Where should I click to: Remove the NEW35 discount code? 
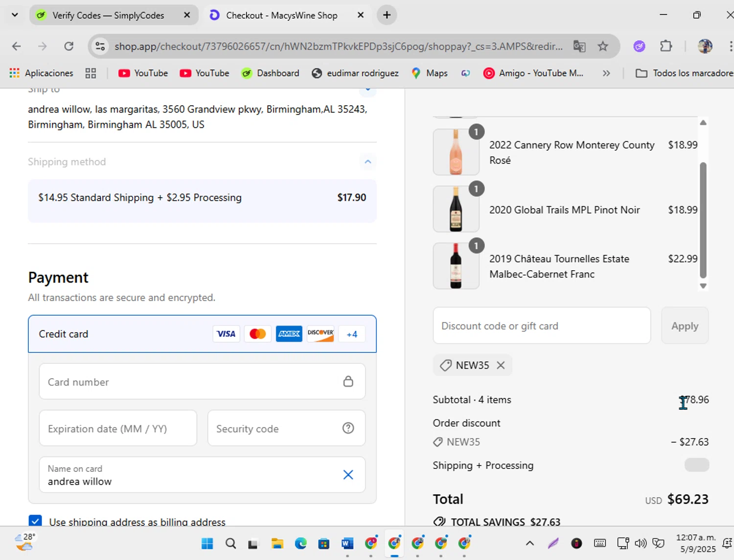click(x=501, y=365)
